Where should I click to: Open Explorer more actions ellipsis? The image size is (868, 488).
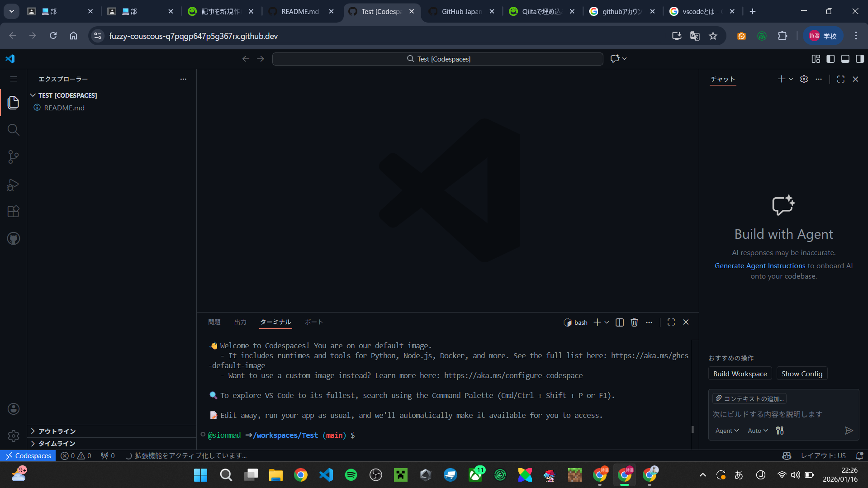tap(183, 79)
